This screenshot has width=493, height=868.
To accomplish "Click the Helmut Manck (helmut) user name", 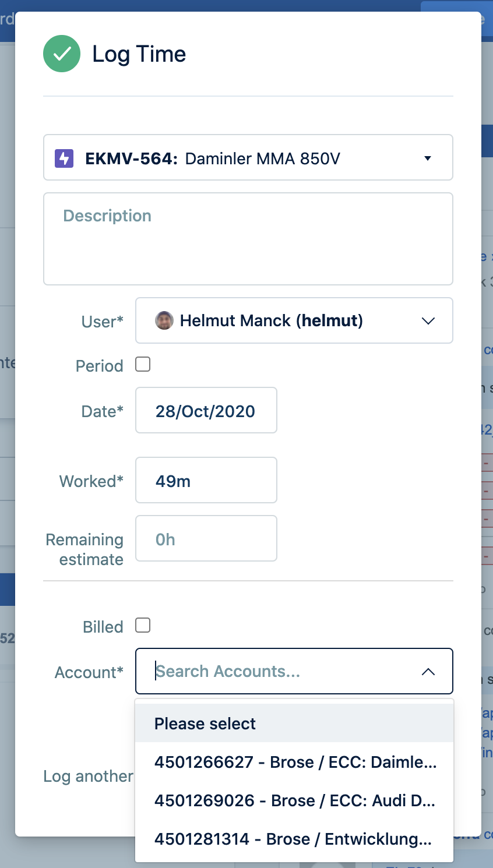I will coord(271,321).
